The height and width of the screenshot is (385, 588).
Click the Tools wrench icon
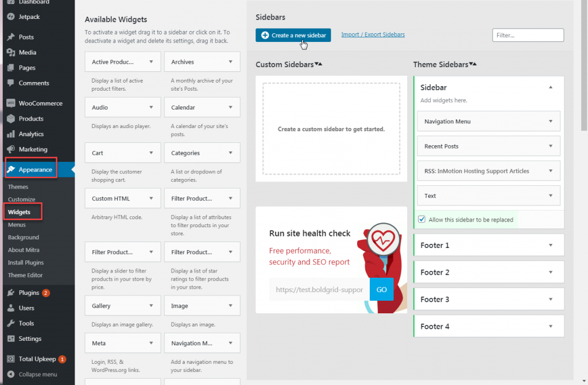click(x=11, y=323)
